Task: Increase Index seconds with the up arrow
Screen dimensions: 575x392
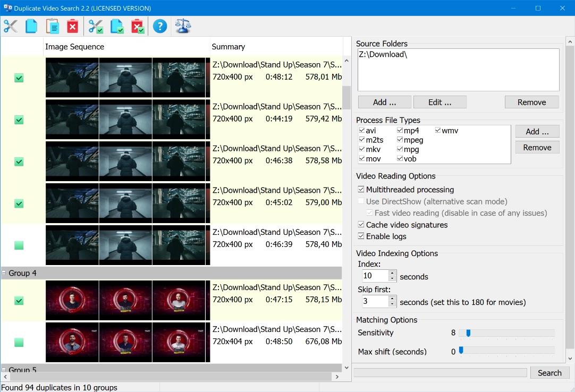Action: pos(392,273)
